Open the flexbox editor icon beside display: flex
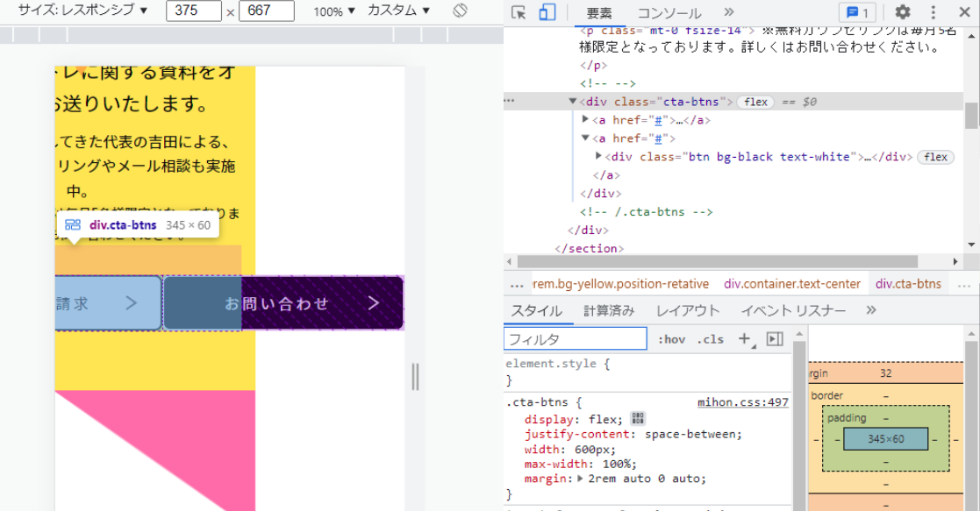This screenshot has height=511, width=980. point(638,419)
